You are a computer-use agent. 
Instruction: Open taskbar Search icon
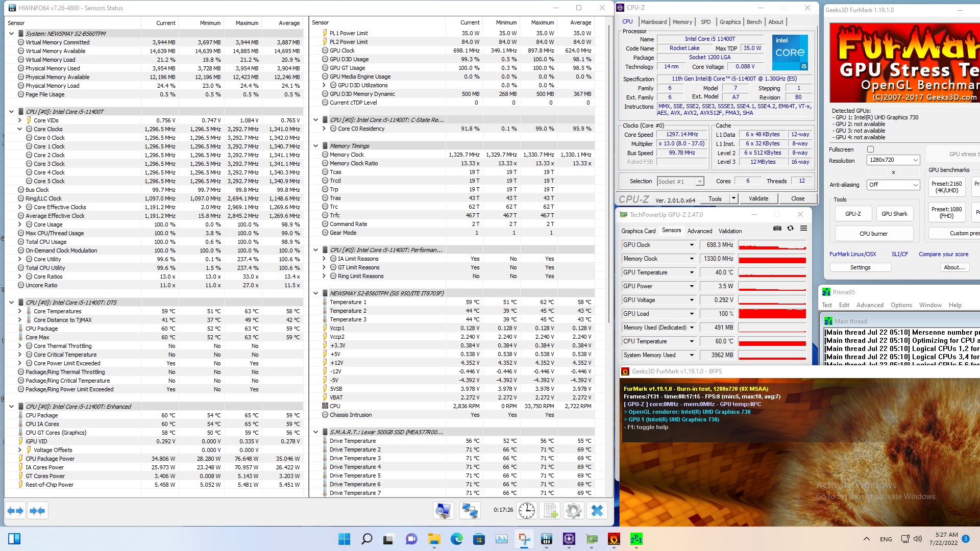366,539
